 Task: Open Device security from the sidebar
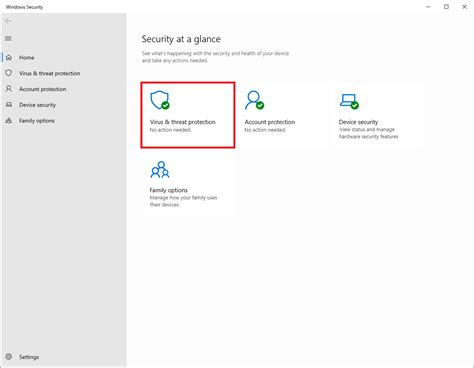(x=37, y=105)
